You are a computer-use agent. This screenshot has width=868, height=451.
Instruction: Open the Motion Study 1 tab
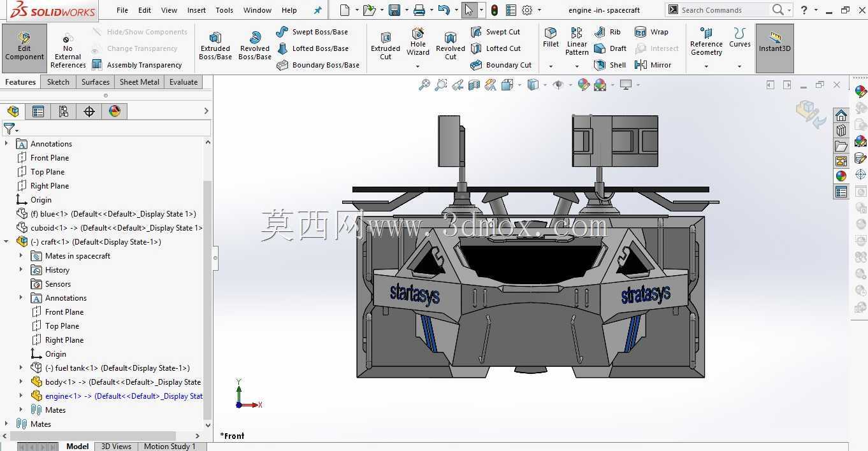tap(170, 447)
